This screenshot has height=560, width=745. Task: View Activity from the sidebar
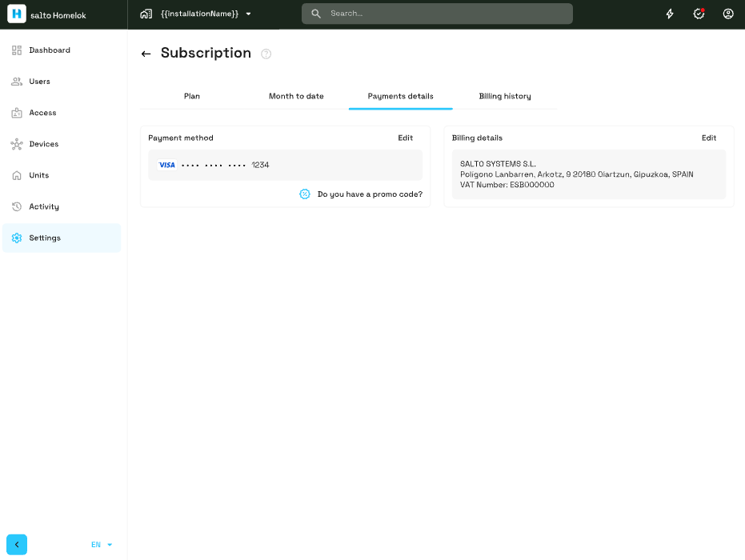point(44,207)
